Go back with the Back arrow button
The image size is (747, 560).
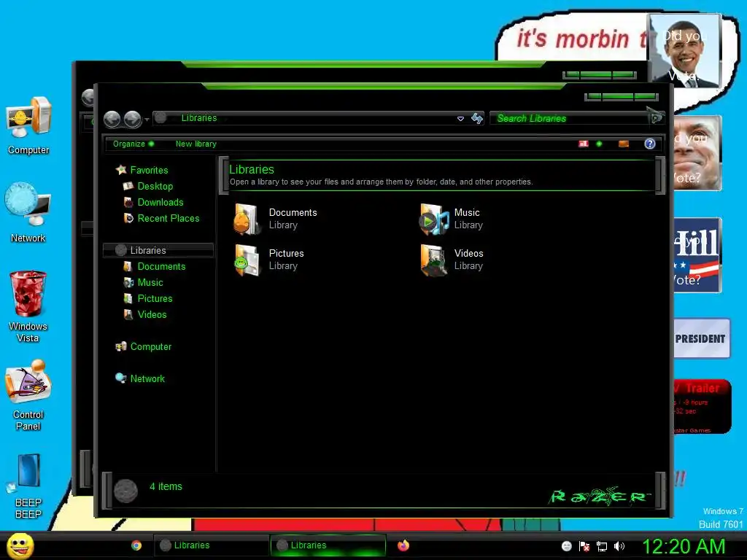tap(112, 119)
